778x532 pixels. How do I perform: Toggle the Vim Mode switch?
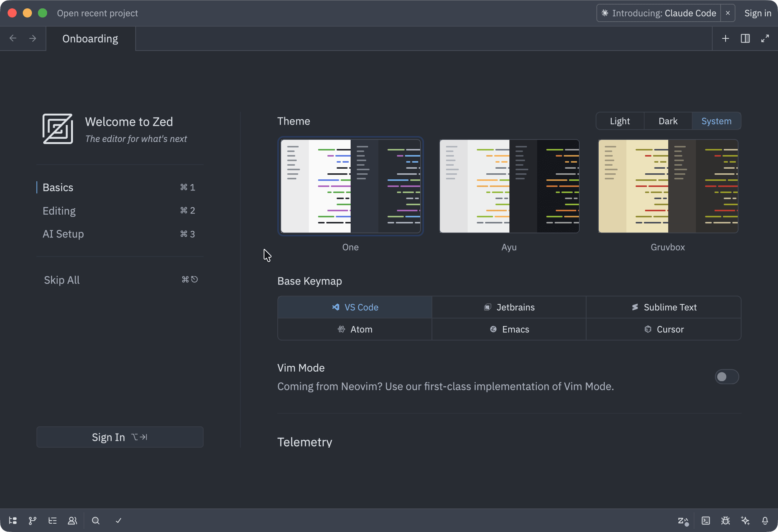point(726,377)
